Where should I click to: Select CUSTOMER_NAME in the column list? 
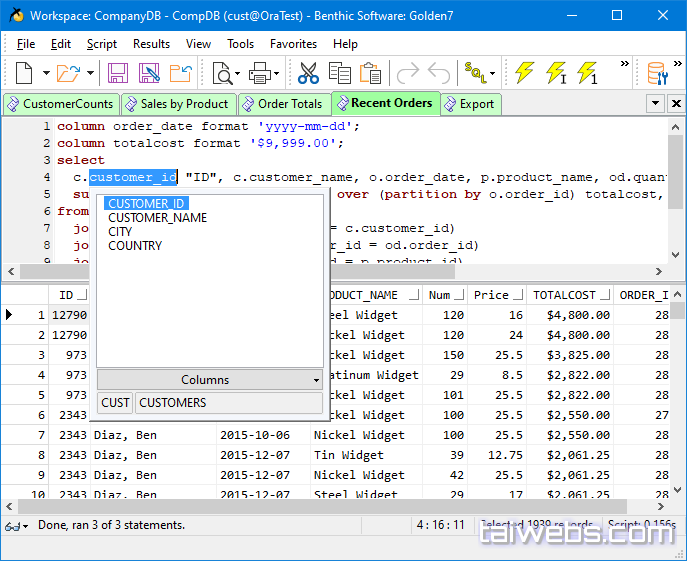(x=158, y=218)
